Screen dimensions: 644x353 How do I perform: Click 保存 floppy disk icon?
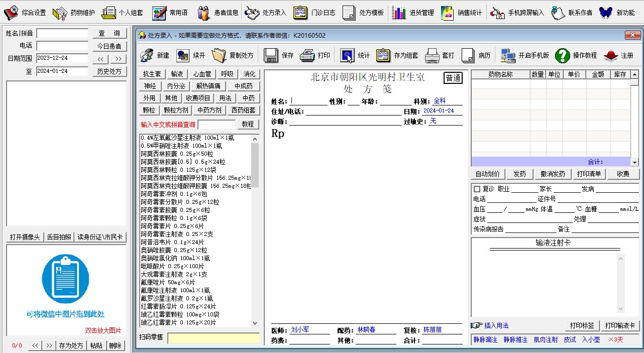271,55
